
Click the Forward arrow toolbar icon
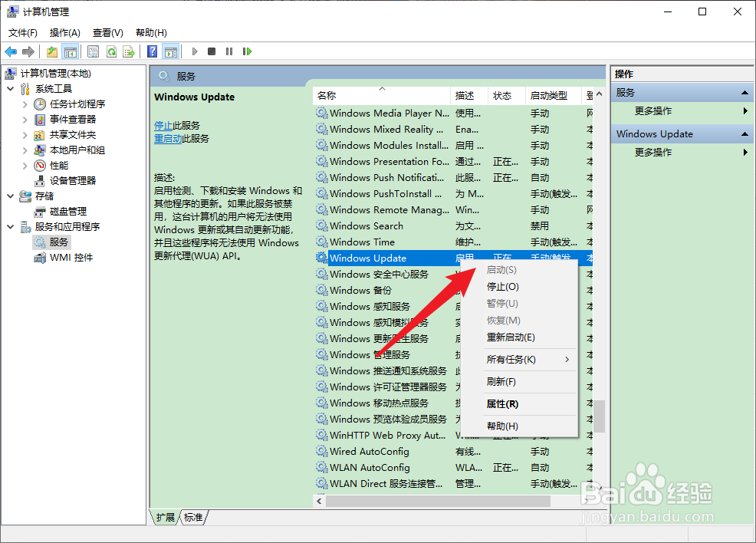28,51
